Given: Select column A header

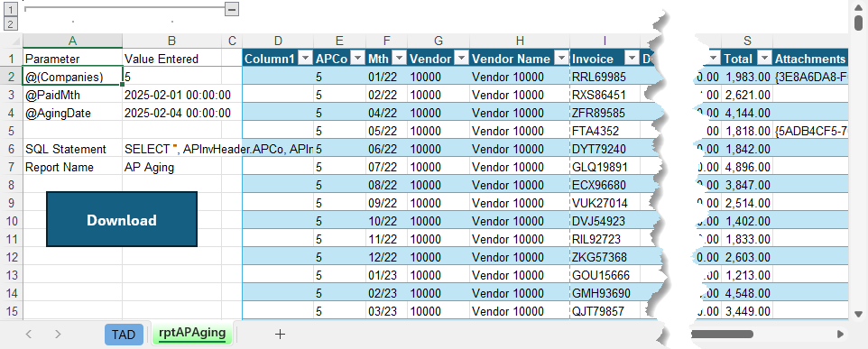Looking at the screenshot, I should [x=72, y=41].
